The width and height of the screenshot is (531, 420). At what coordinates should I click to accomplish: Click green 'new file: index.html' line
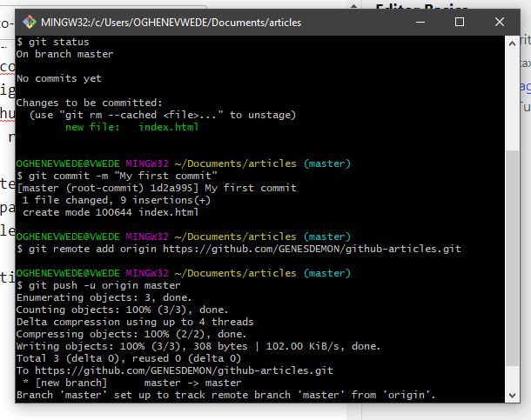click(132, 127)
